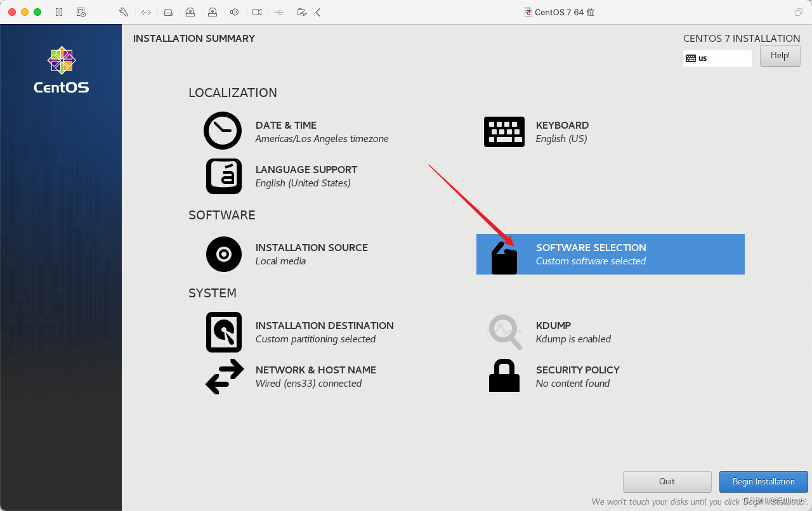Open the VM snapshot icon
This screenshot has height=511, width=812.
[x=81, y=12]
